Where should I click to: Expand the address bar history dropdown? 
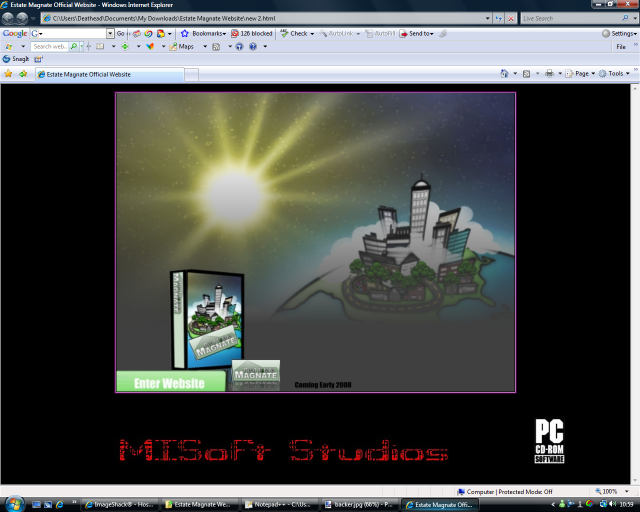(x=487, y=18)
